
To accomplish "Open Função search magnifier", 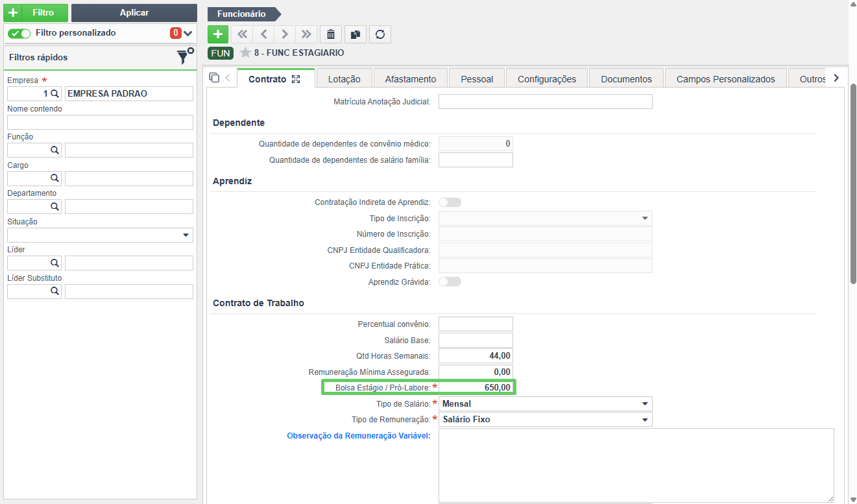I will pos(54,150).
